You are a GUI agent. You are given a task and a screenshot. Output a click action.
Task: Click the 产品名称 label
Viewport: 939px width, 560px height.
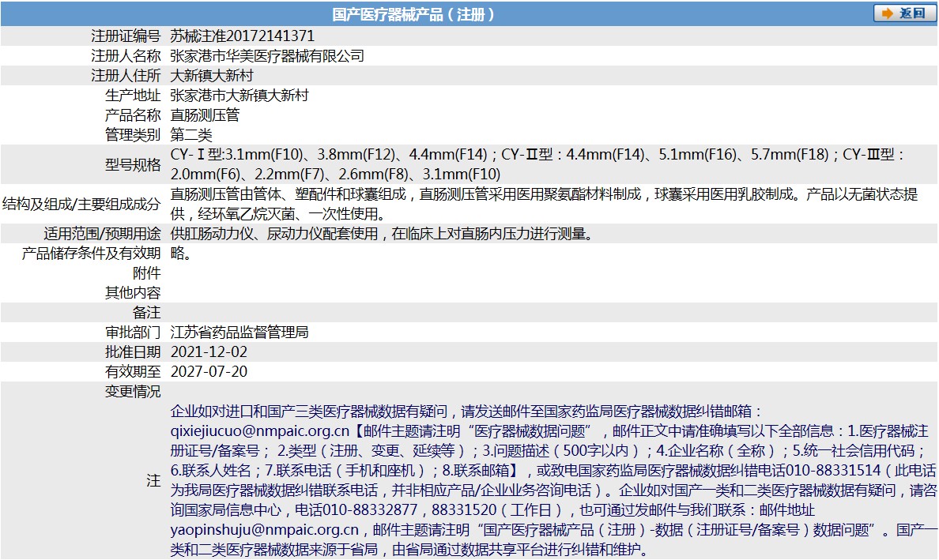coord(133,115)
